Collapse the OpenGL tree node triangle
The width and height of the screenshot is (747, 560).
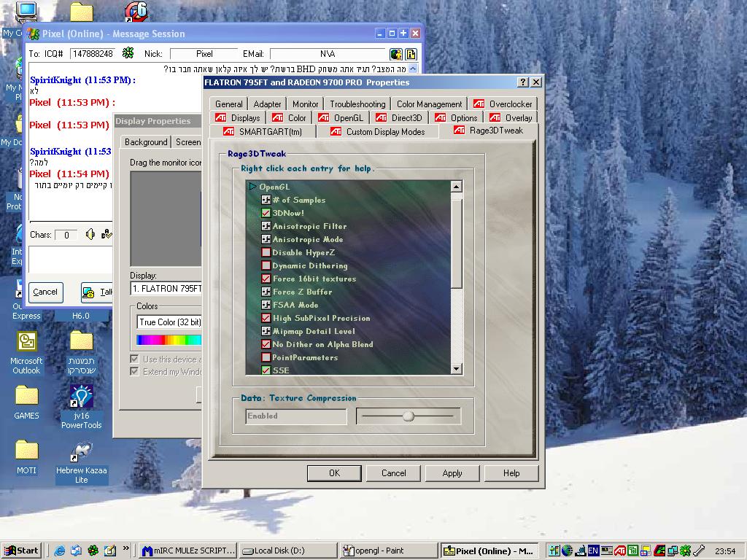point(252,187)
